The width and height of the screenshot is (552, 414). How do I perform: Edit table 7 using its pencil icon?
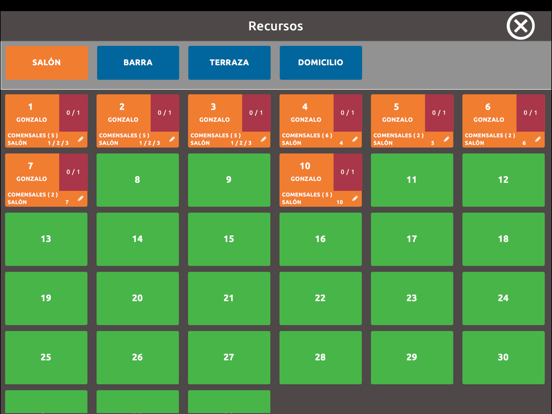81,198
